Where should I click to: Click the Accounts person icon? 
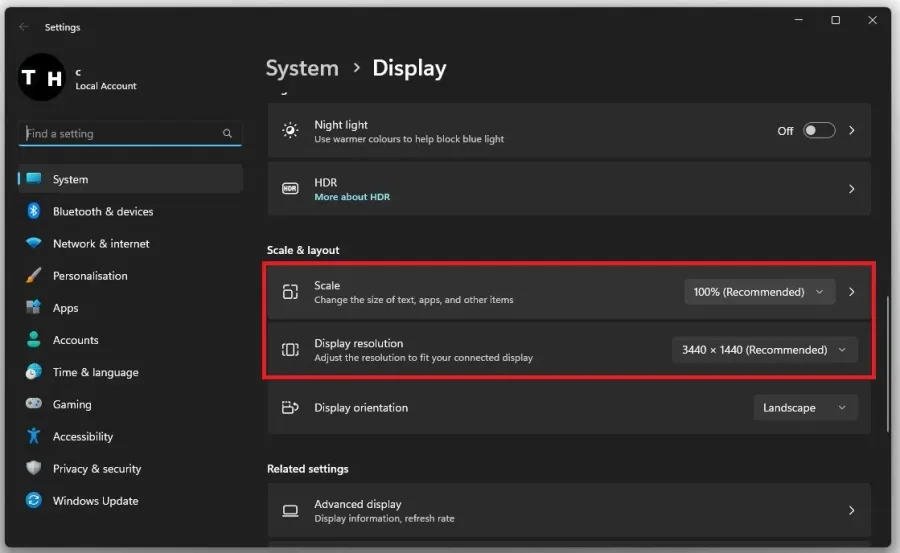tap(34, 339)
